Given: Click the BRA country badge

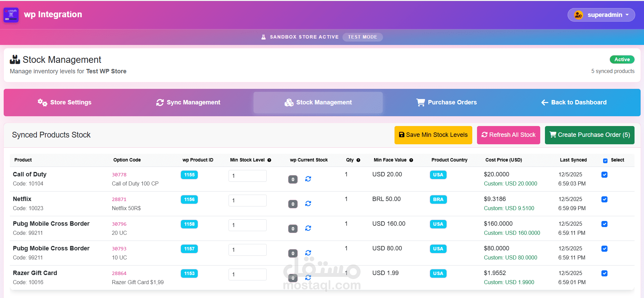Looking at the screenshot, I should pos(438,199).
